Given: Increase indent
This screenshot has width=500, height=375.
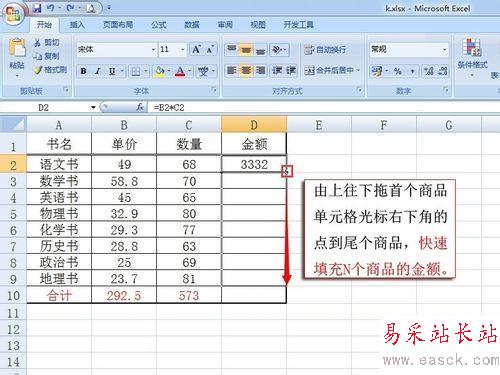Looking at the screenshot, I should [x=290, y=70].
